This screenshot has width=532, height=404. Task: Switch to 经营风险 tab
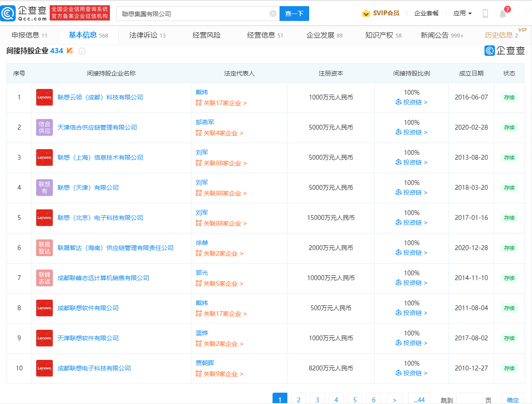click(207, 35)
